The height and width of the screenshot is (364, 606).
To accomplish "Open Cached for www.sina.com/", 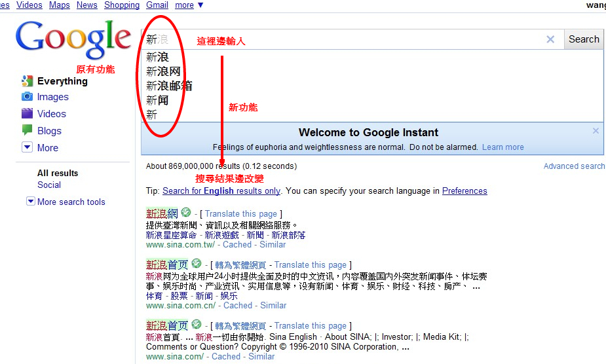I will click(x=226, y=357).
